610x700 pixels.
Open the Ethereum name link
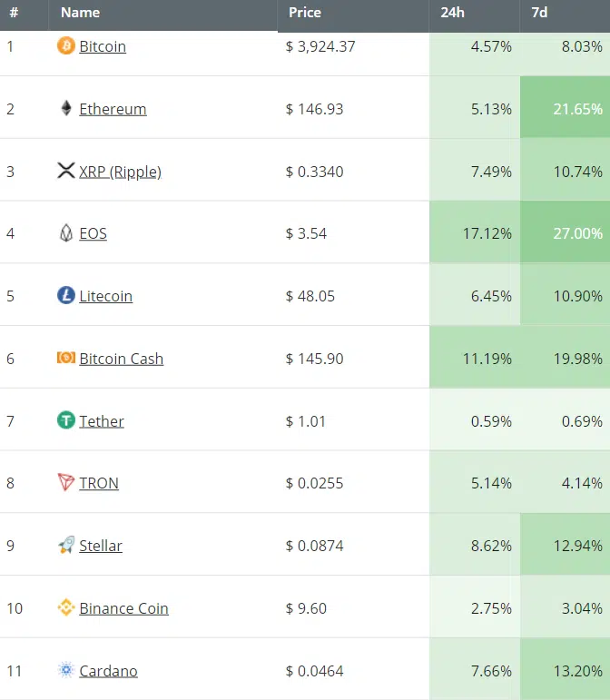tap(113, 109)
